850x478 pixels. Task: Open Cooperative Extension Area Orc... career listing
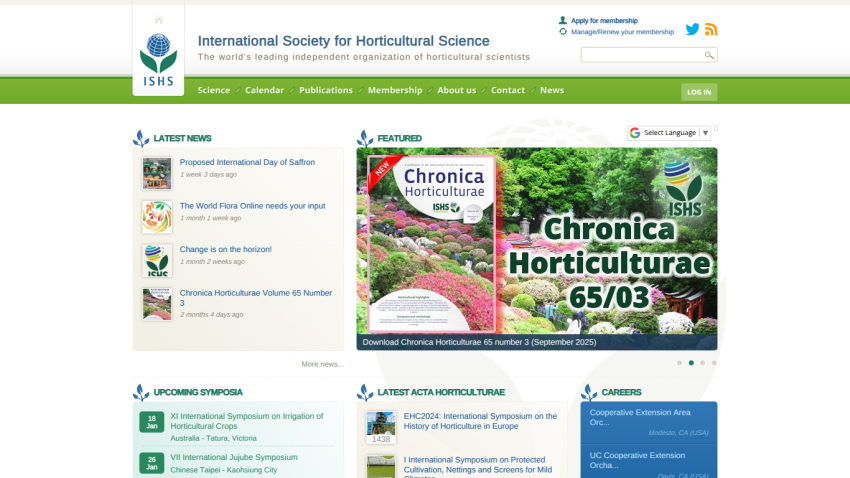pyautogui.click(x=640, y=417)
